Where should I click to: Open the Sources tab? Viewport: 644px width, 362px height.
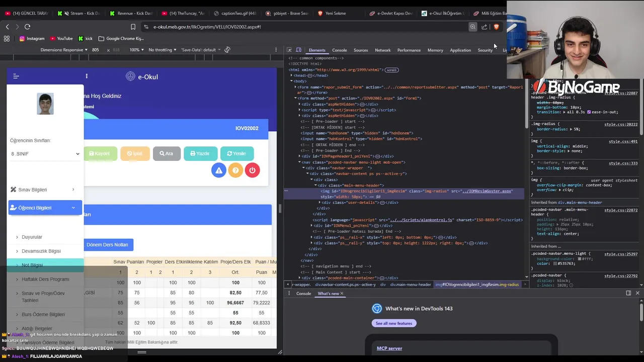(361, 50)
